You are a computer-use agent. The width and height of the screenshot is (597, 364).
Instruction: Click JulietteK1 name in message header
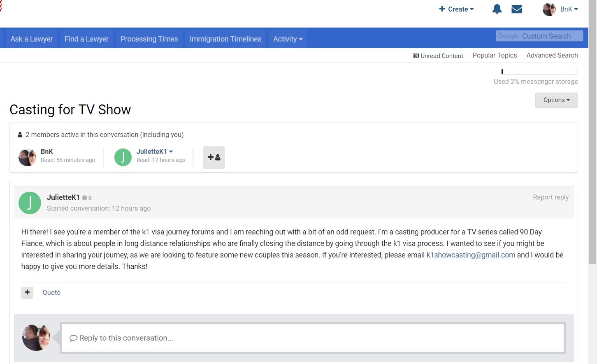click(63, 197)
